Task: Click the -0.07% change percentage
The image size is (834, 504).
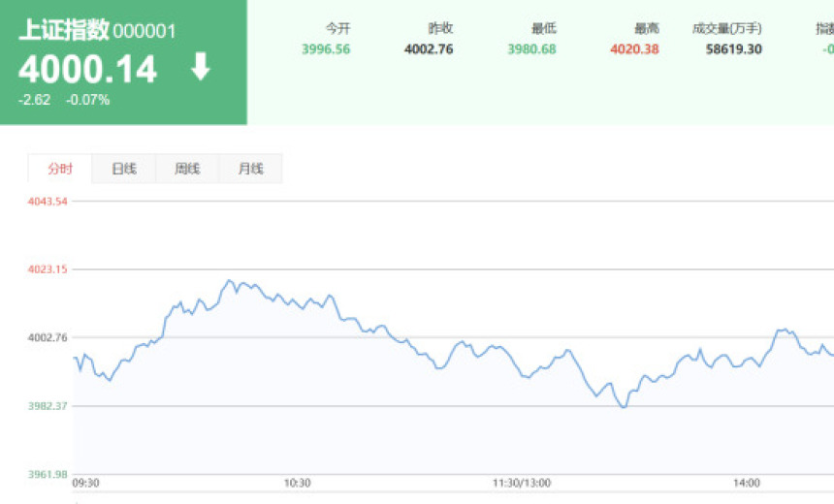Action: [x=87, y=100]
